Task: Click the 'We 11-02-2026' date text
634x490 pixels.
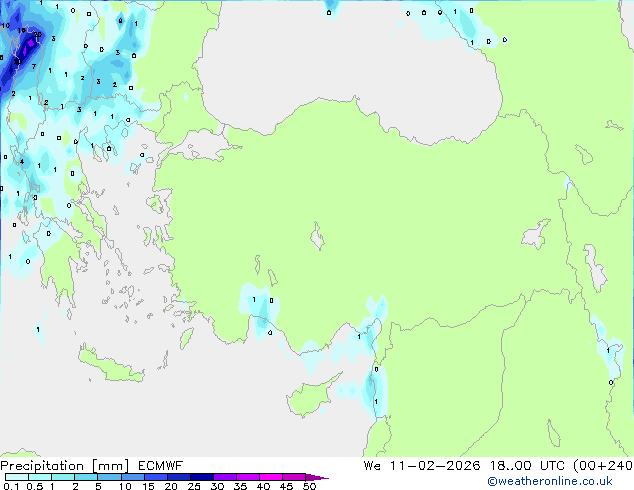Action: pos(422,466)
